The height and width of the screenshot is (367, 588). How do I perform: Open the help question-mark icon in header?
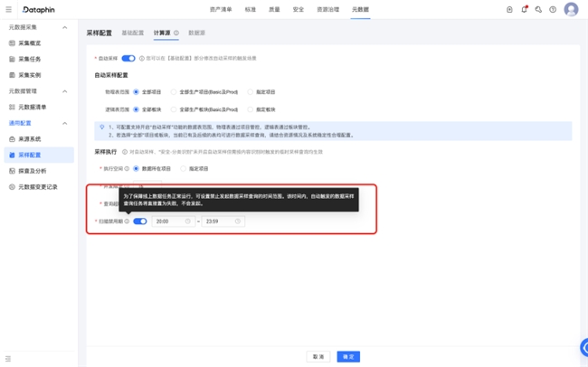click(x=553, y=9)
